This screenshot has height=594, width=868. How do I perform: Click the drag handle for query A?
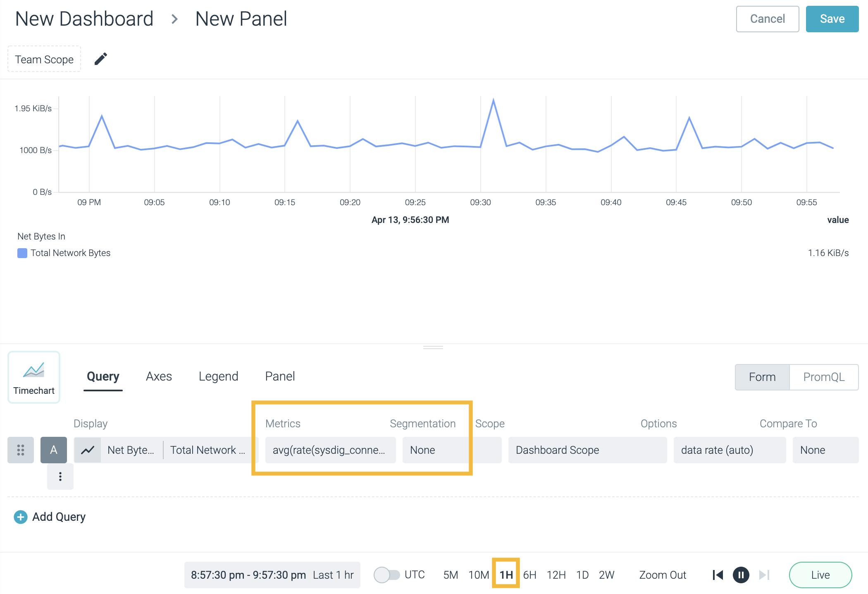tap(21, 450)
